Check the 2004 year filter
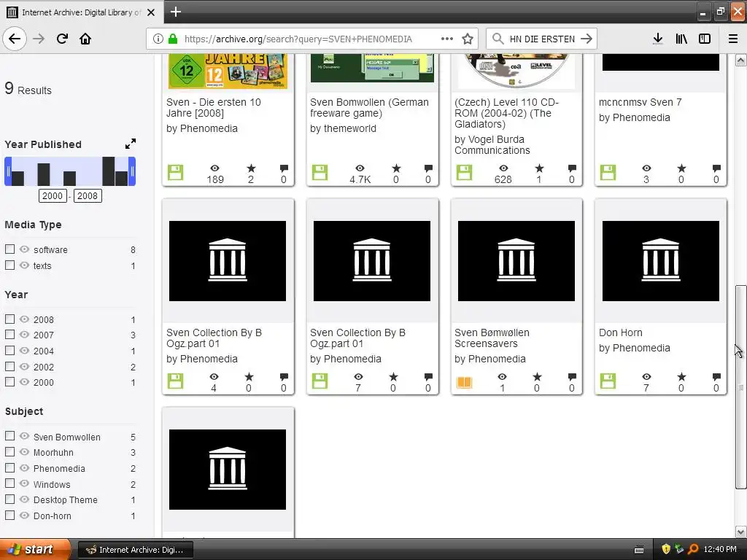The width and height of the screenshot is (747, 560). [9, 351]
